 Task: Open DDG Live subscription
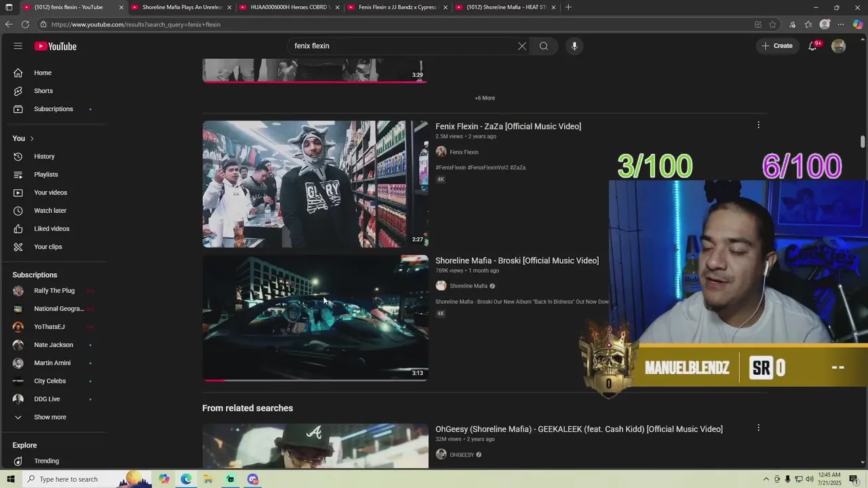tap(47, 399)
